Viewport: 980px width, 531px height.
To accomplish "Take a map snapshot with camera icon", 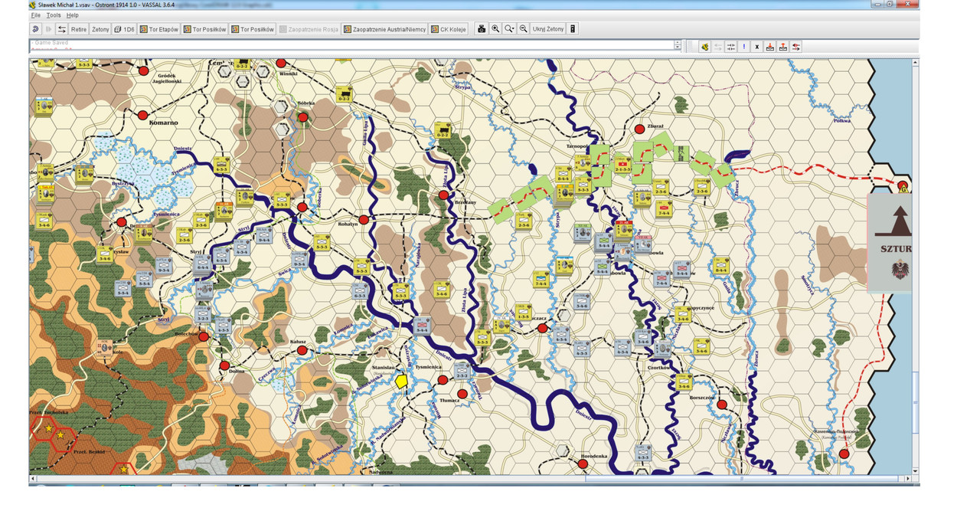I will [x=482, y=29].
